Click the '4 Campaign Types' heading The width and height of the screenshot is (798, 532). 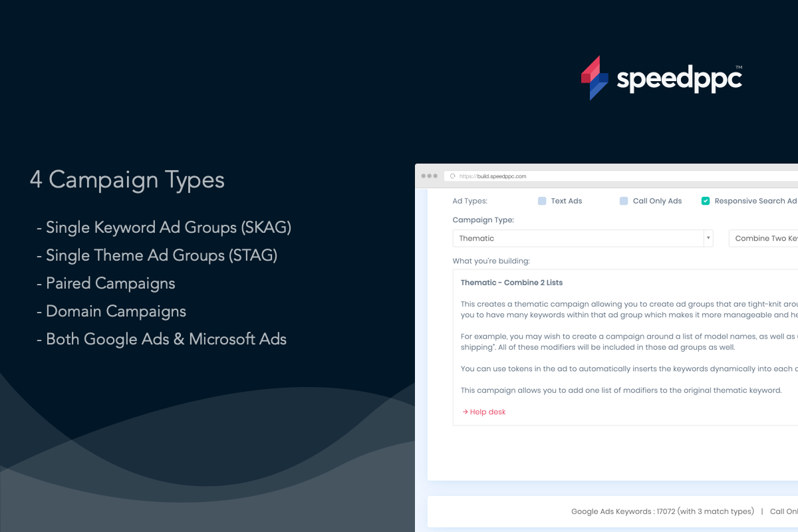pyautogui.click(x=127, y=180)
